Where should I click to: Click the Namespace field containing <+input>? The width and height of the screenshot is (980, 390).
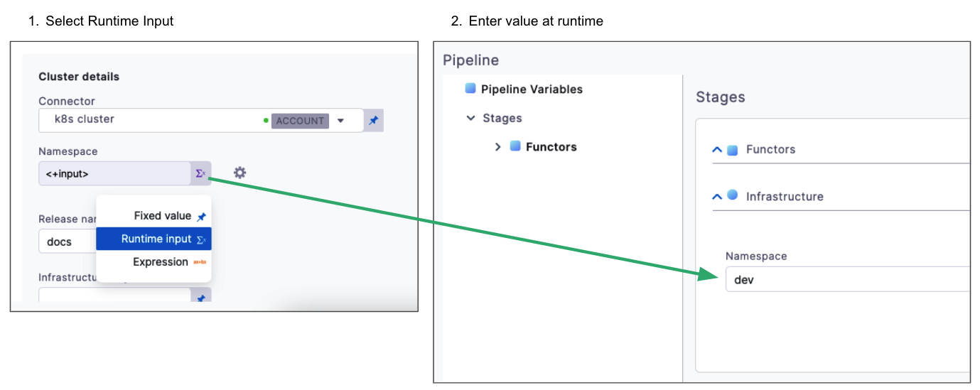pyautogui.click(x=114, y=173)
